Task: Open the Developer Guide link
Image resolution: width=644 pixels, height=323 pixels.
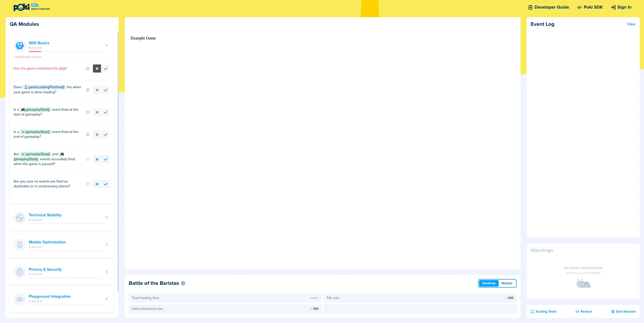Action: (x=549, y=7)
